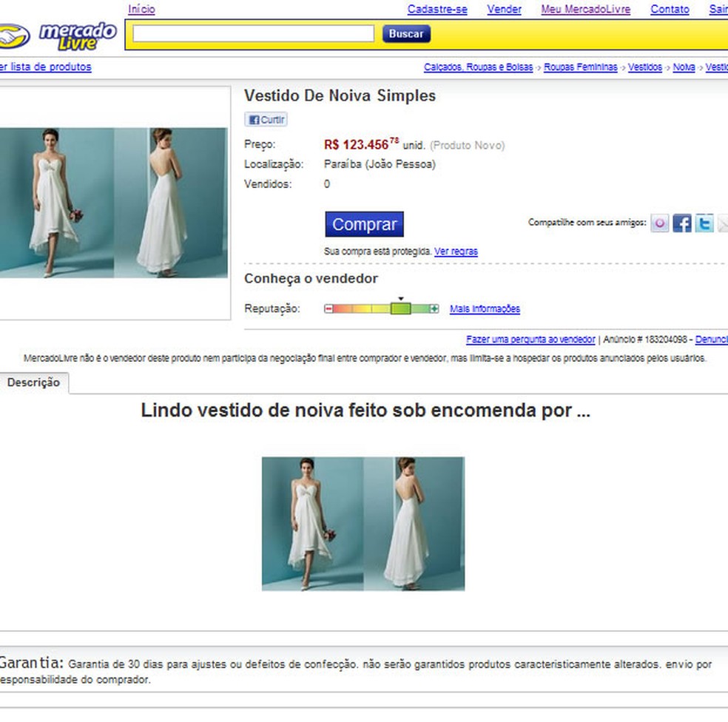Screen dimensions: 728x722
Task: Open Mais informações reputation link
Action: coord(485,308)
